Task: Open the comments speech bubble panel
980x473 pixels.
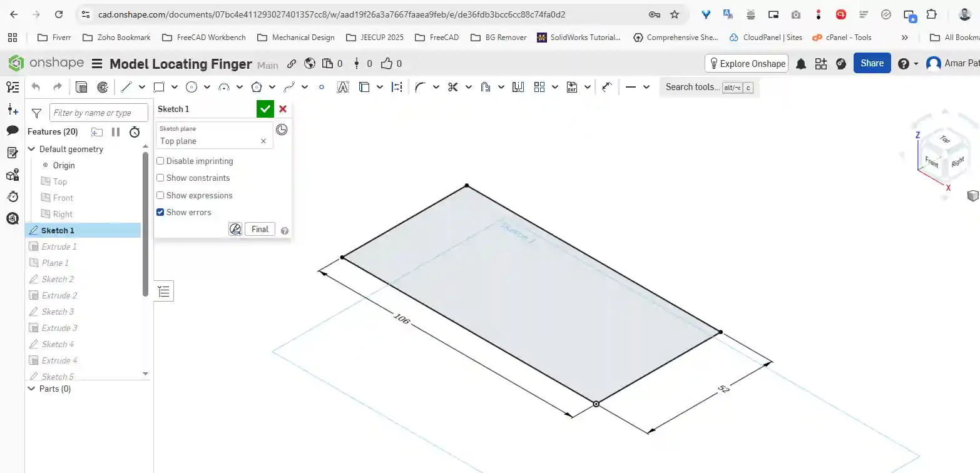Action: click(13, 131)
